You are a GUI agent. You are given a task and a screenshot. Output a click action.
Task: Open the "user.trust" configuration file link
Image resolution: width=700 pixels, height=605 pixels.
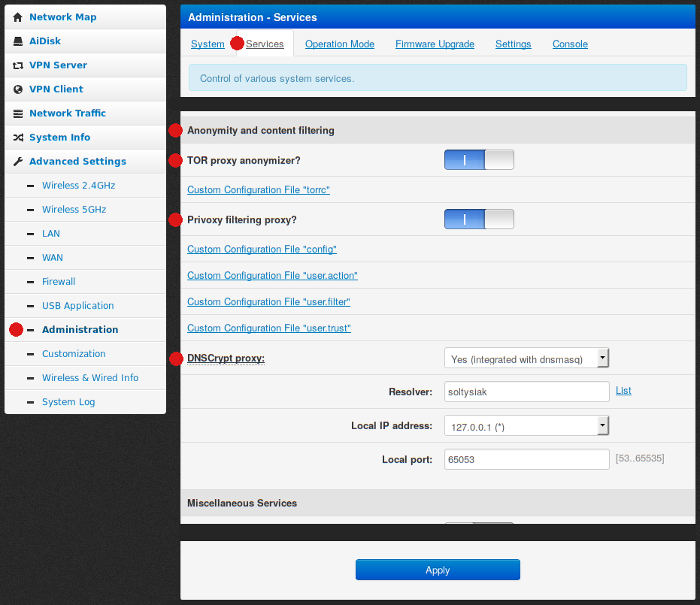269,328
